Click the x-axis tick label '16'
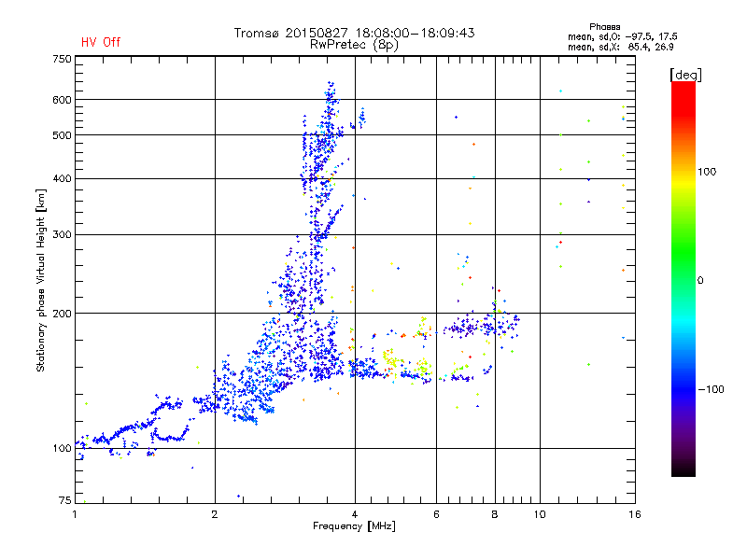The height and width of the screenshot is (560, 747). pyautogui.click(x=635, y=514)
